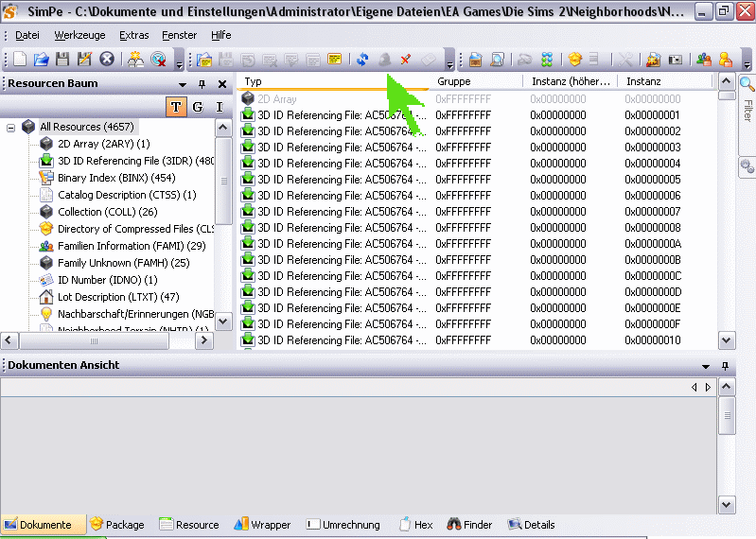756x539 pixels.
Task: Toggle the G view button in Resource tree
Action: pos(198,107)
